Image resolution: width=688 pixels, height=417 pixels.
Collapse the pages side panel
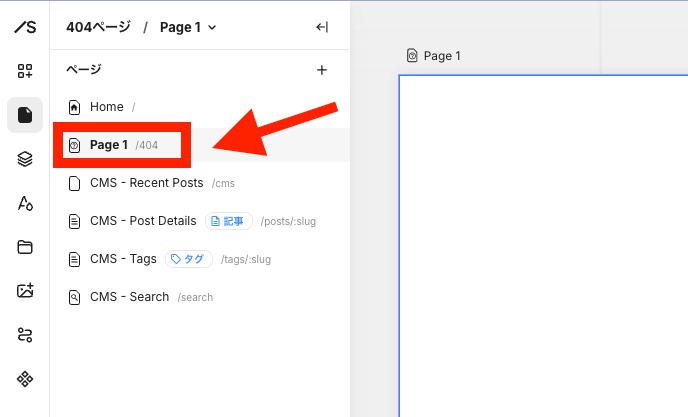tap(322, 27)
